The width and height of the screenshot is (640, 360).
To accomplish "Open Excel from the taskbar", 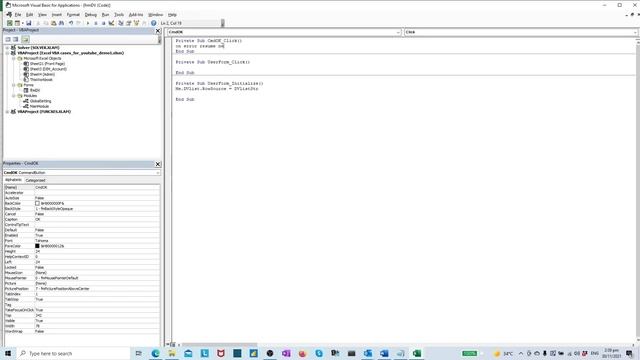I will tap(417, 353).
